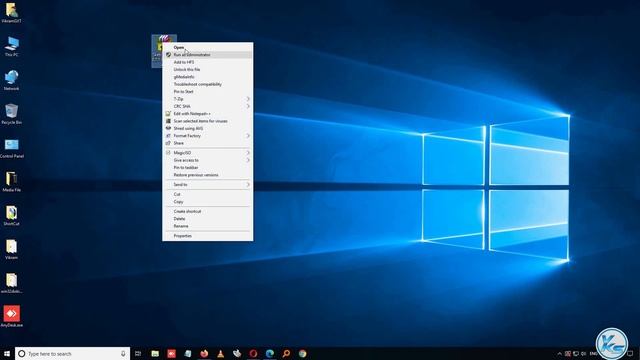Choose Scan selected items for viruses
This screenshot has height=360, width=640.
(x=208, y=121)
